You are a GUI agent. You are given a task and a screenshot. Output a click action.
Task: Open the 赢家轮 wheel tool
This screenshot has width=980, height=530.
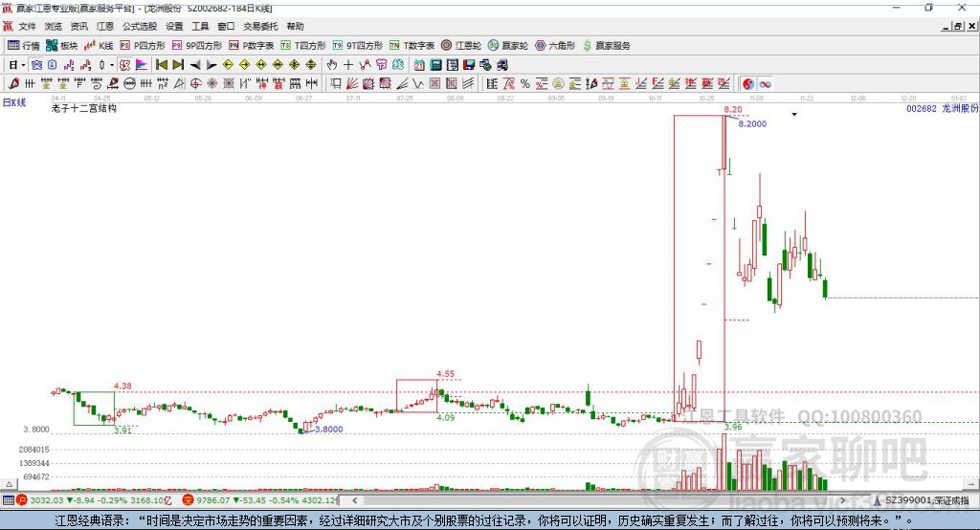508,46
